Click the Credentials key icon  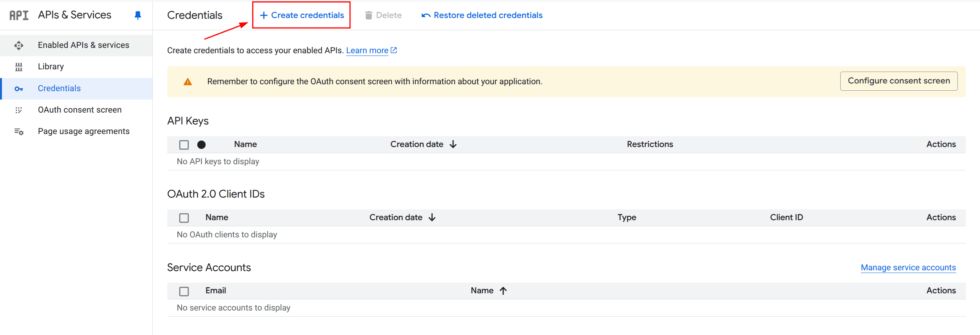coord(19,89)
